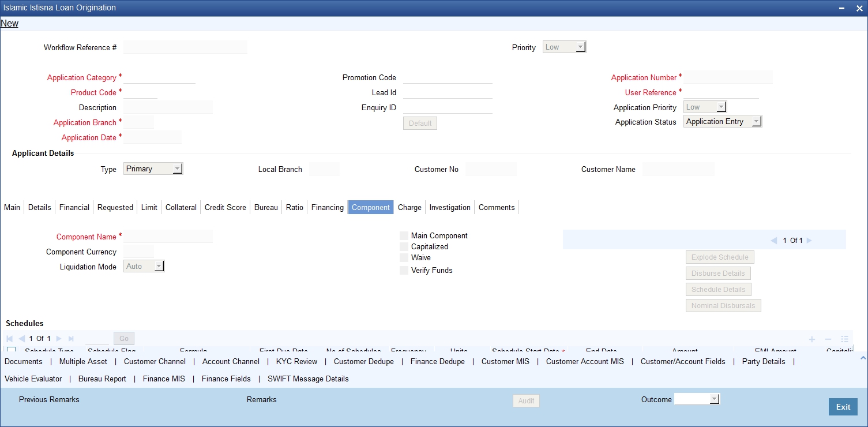This screenshot has height=427, width=868.
Task: Open Schedule Details button
Action: click(x=719, y=290)
